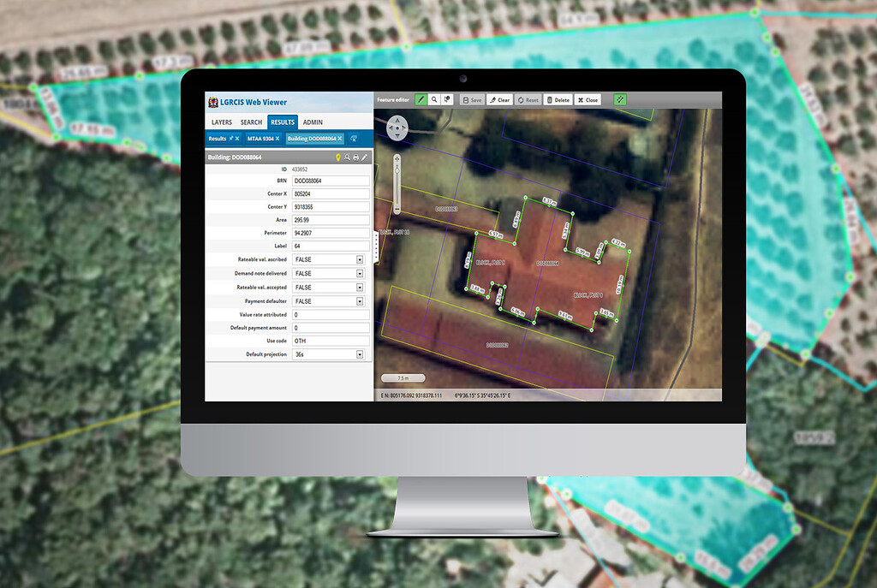Click the green edit icon at toolbar's right end
This screenshot has width=877, height=588.
[x=620, y=99]
